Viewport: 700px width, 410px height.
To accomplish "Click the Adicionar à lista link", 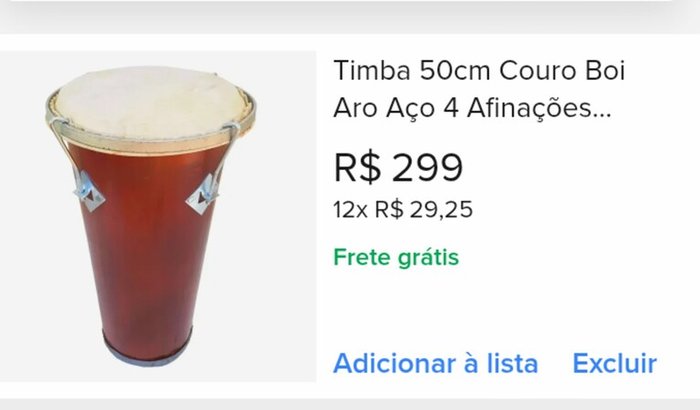I will [x=435, y=363].
